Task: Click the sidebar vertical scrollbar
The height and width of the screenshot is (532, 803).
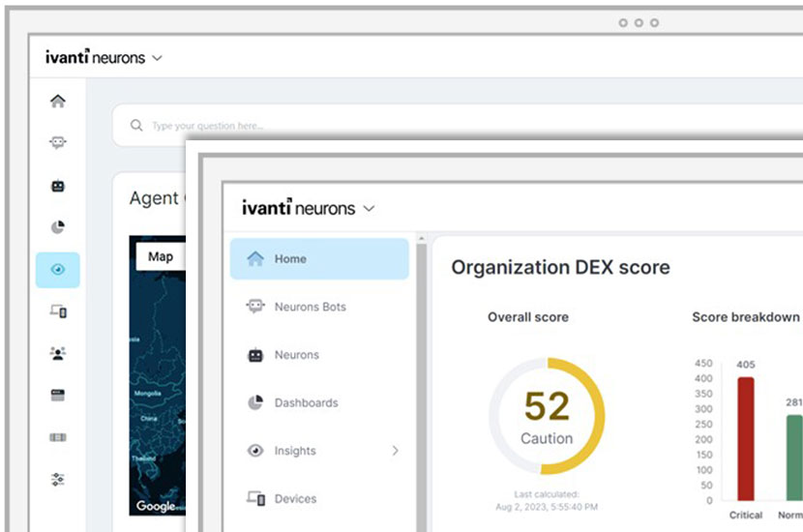Action: 420,387
